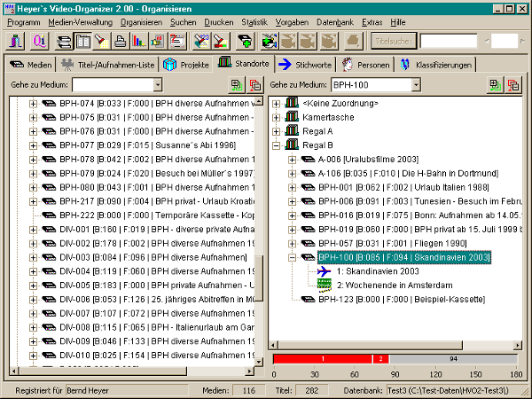Click green expand-all icon in right panel
The height and width of the screenshot is (399, 532).
click(495, 84)
